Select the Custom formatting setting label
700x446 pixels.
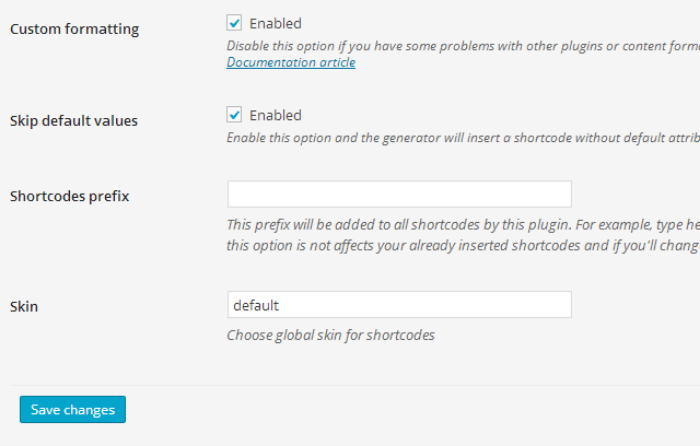(75, 29)
